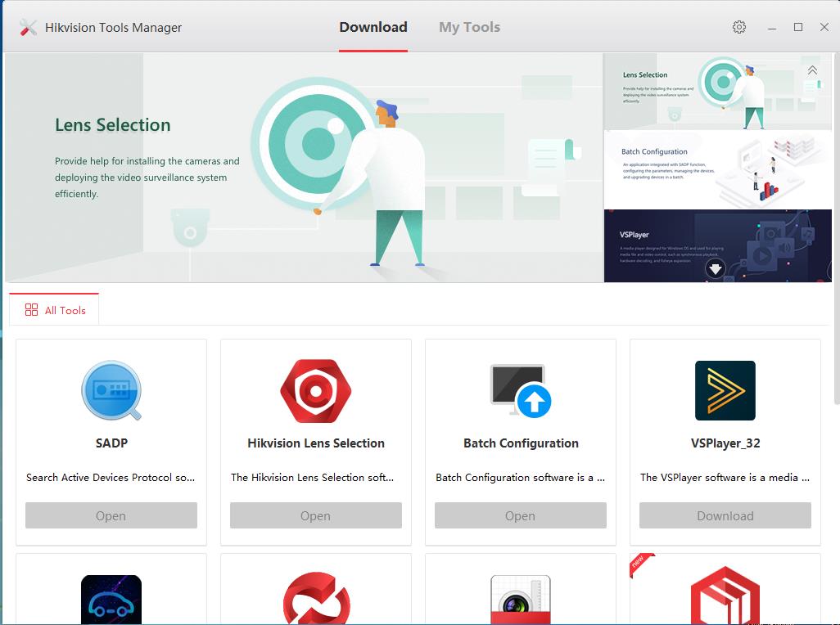The image size is (840, 625).
Task: Click the Batch Configuration monitor icon
Action: 521,391
